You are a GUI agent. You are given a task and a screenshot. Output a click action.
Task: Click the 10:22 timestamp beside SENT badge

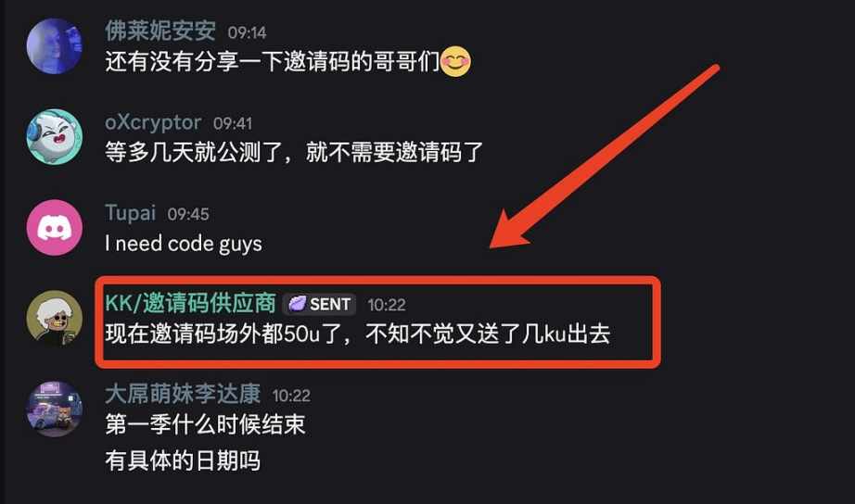tap(387, 305)
